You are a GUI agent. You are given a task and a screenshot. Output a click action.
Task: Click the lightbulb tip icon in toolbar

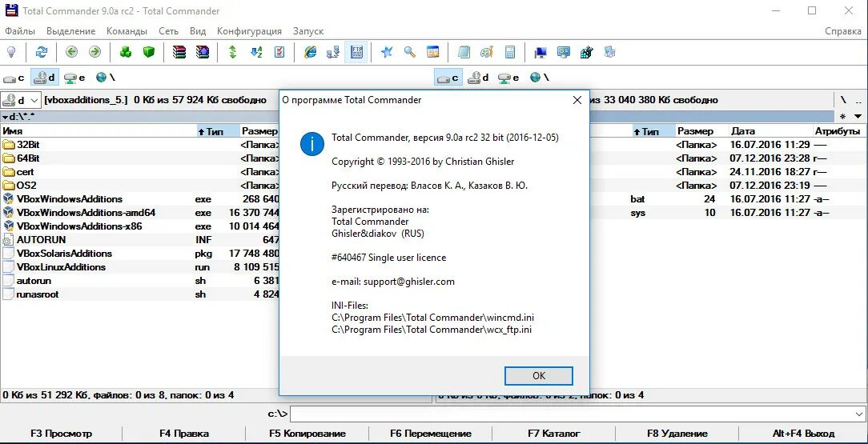pos(10,53)
